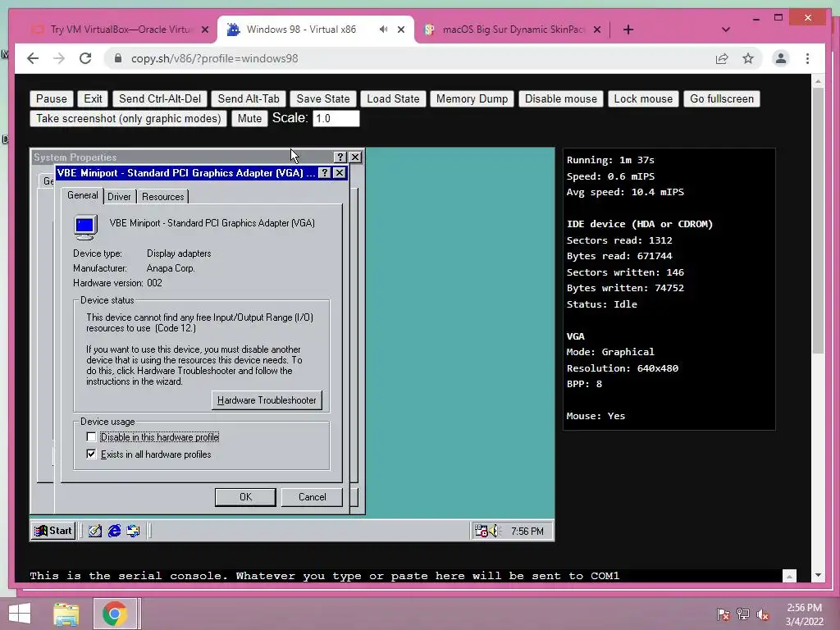Take screenshot of graphic mode
The height and width of the screenshot is (630, 840).
pos(129,118)
